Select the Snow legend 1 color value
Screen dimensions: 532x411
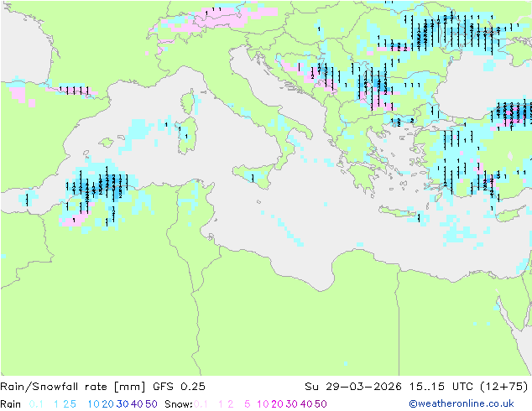(x=221, y=404)
